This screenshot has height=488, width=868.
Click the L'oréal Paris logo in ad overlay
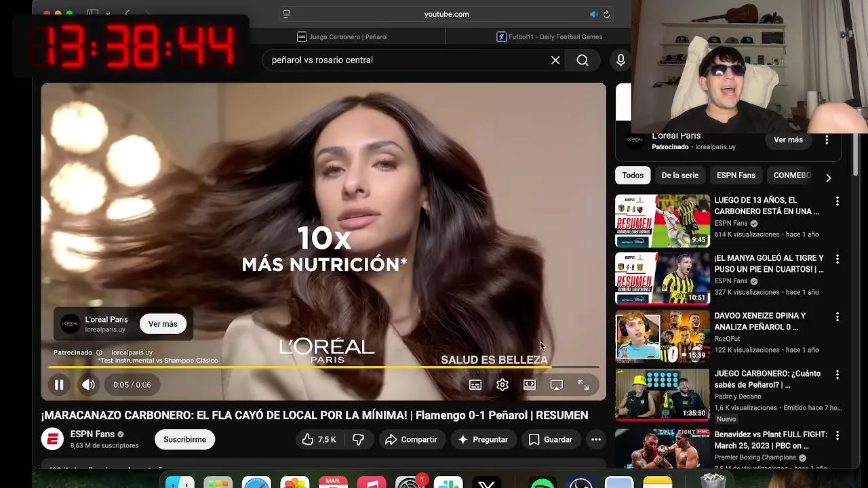tap(71, 324)
